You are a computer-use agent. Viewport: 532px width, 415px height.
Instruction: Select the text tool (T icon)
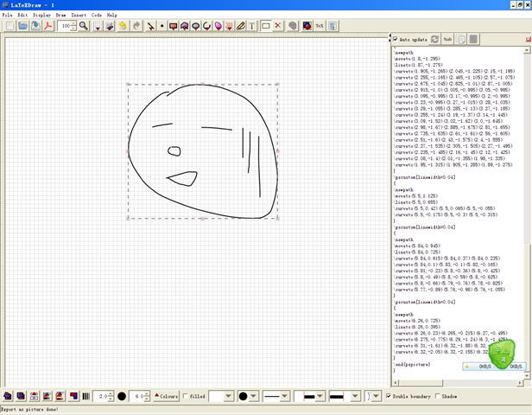pos(252,26)
